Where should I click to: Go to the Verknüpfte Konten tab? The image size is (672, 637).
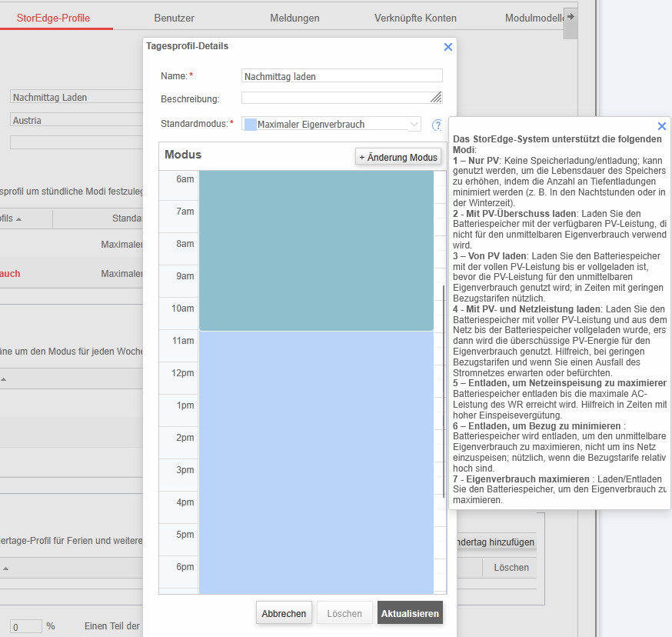[415, 18]
